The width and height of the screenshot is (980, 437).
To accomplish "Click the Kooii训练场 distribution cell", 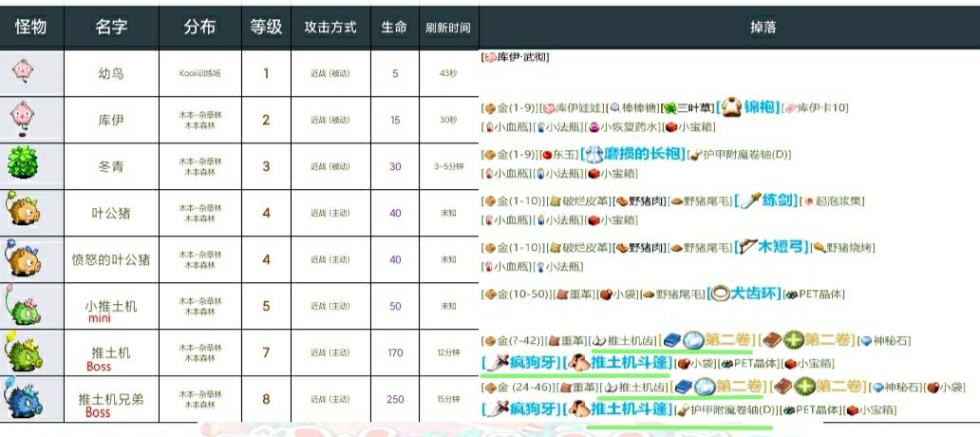I will click(200, 73).
